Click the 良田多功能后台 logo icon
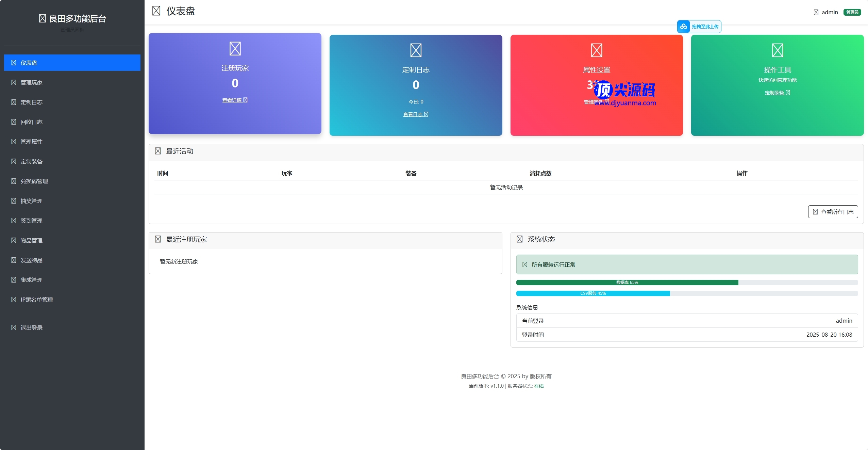This screenshot has width=868, height=450. [x=43, y=18]
